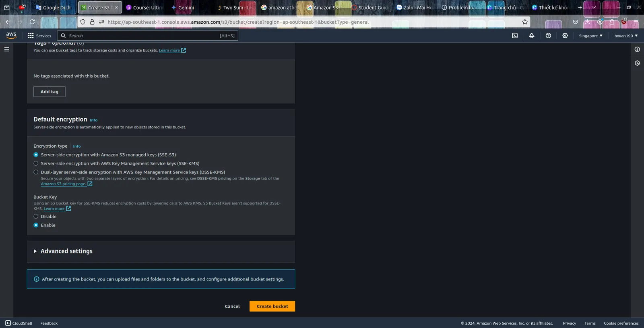Switch to the Student Guide tab
The width and height of the screenshot is (644, 328).
(370, 7)
